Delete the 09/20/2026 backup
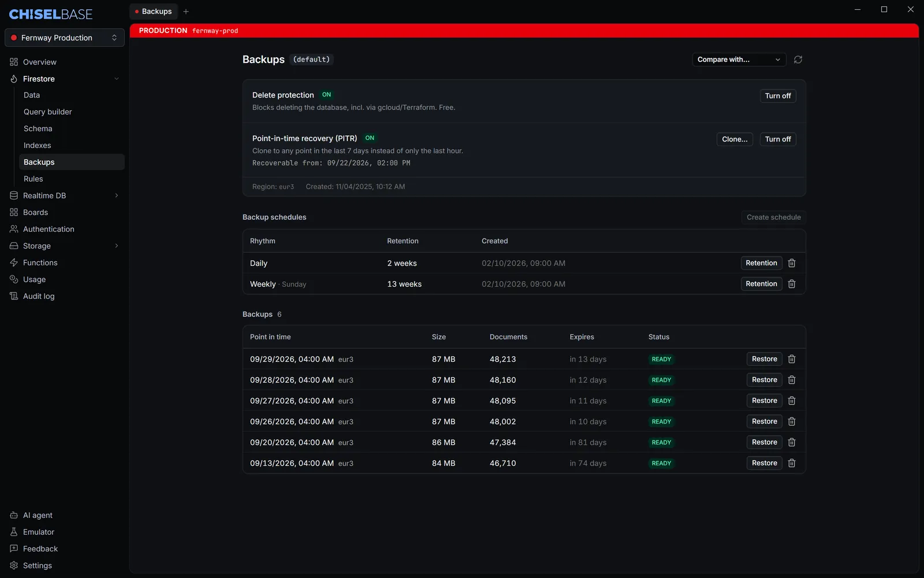The image size is (924, 578). [792, 442]
